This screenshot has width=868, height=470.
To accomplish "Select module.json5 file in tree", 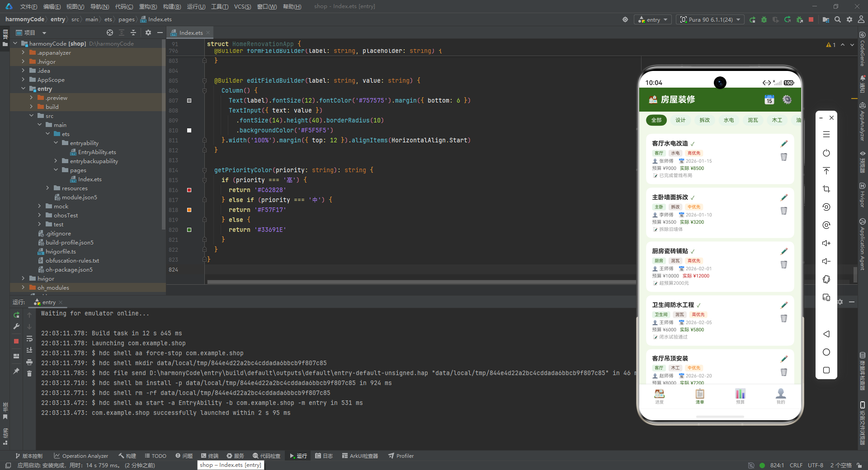I will click(x=79, y=197).
